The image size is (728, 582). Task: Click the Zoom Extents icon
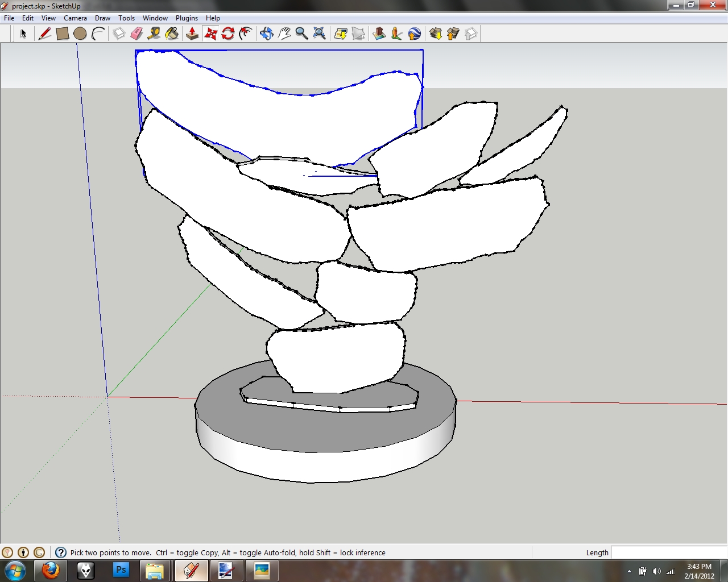point(319,34)
